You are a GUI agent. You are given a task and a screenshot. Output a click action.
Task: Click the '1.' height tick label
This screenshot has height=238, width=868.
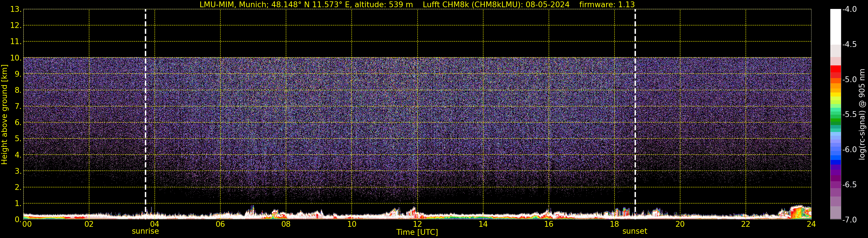coord(18,204)
